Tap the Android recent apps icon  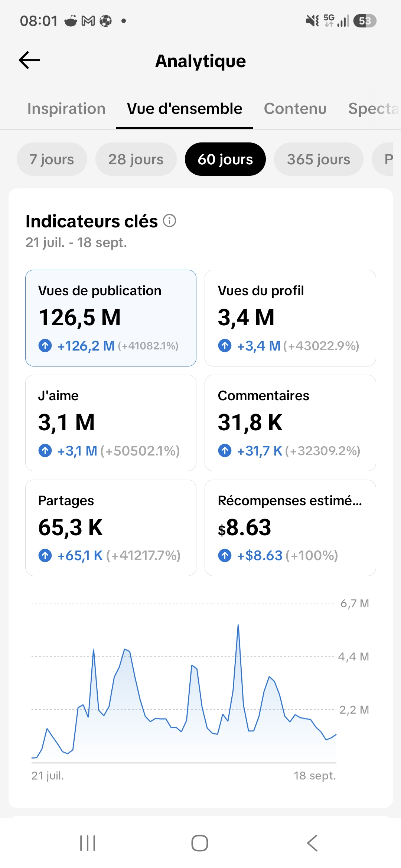pos(88,843)
